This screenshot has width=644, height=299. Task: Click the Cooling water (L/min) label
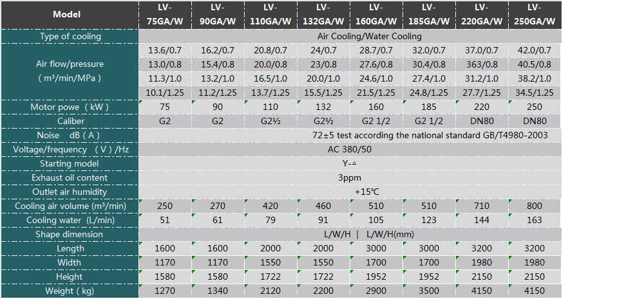(70, 221)
